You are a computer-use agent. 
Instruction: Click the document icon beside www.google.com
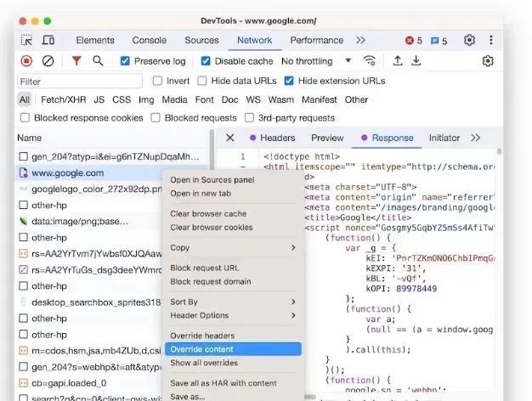(24, 173)
